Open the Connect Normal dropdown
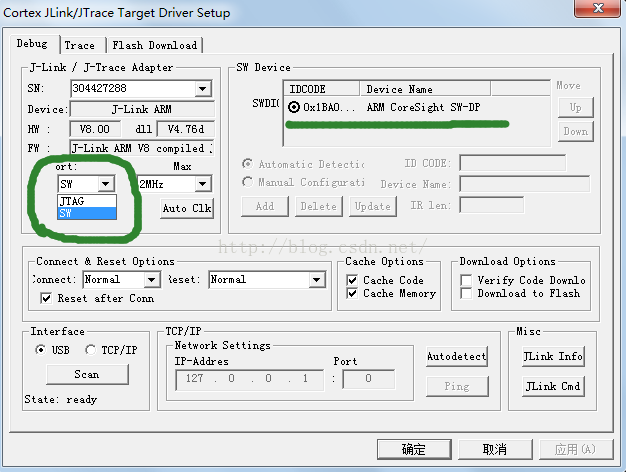 tap(152, 280)
